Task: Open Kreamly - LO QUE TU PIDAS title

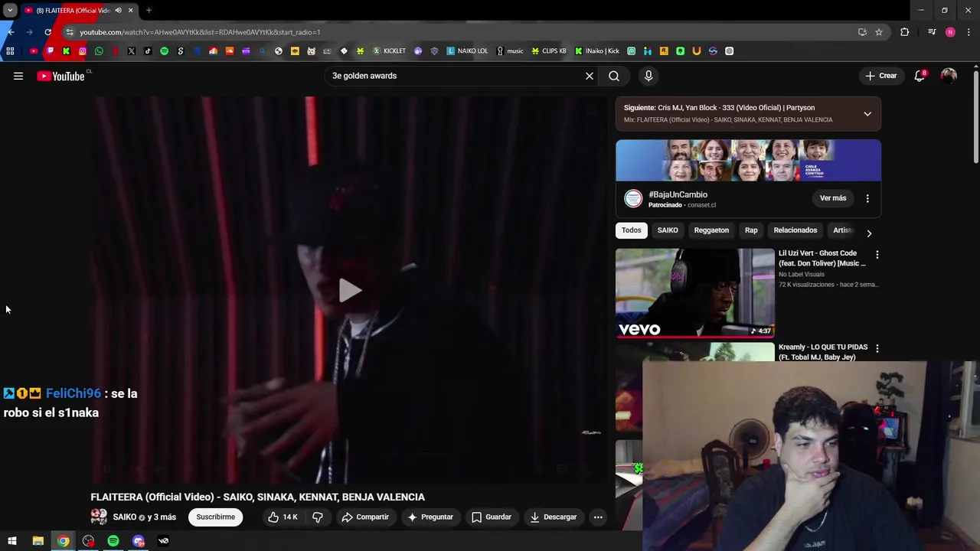Action: pyautogui.click(x=823, y=352)
